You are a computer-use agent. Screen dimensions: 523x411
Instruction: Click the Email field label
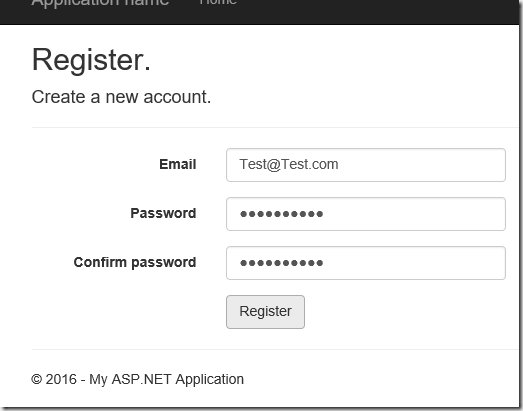[178, 164]
